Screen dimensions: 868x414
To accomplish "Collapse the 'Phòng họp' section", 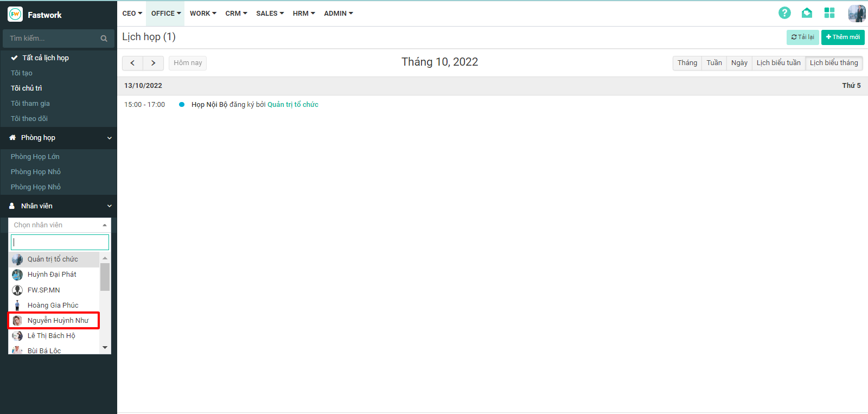I will (109, 138).
